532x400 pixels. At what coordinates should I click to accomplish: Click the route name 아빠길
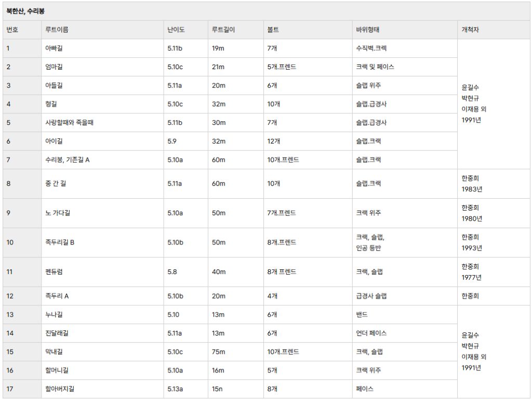tap(54, 48)
